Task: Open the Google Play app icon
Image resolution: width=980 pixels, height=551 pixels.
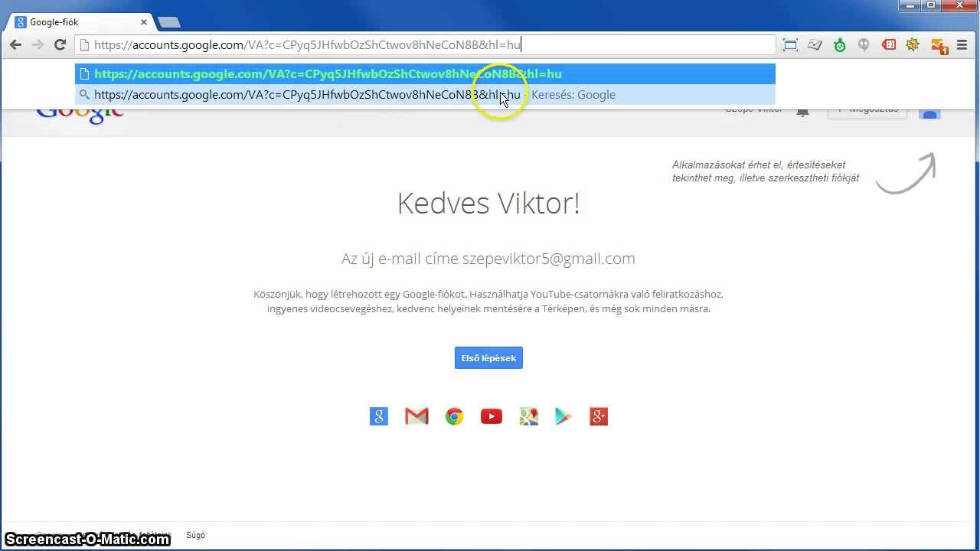Action: click(x=563, y=416)
